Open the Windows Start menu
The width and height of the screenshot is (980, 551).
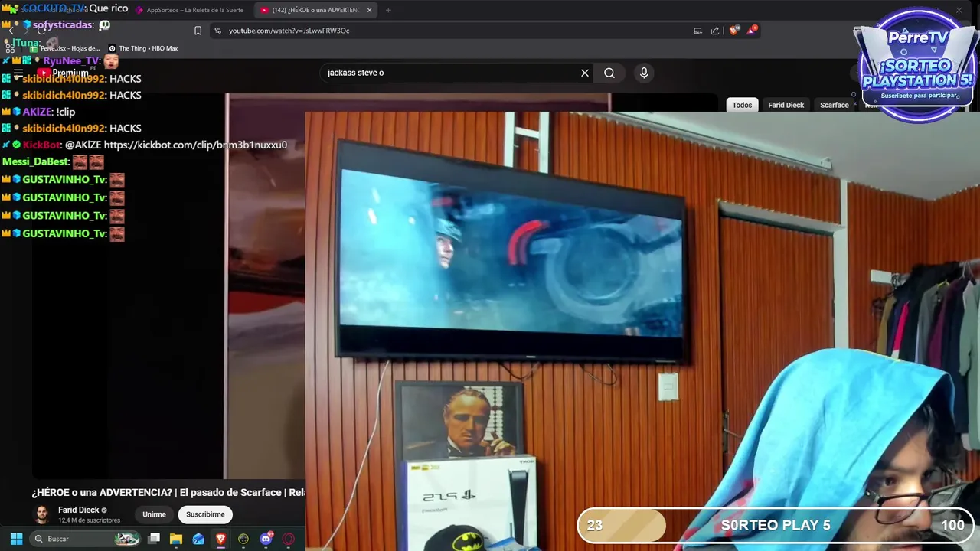coord(16,539)
